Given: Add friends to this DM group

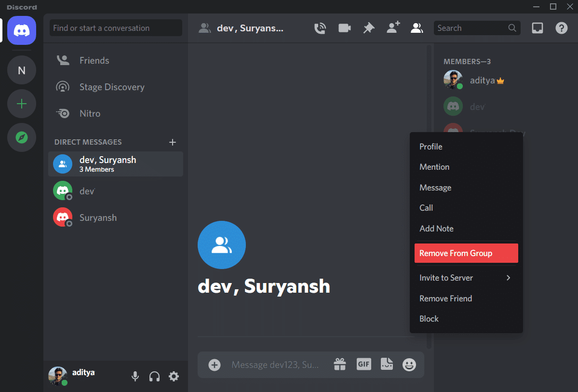Looking at the screenshot, I should (393, 27).
